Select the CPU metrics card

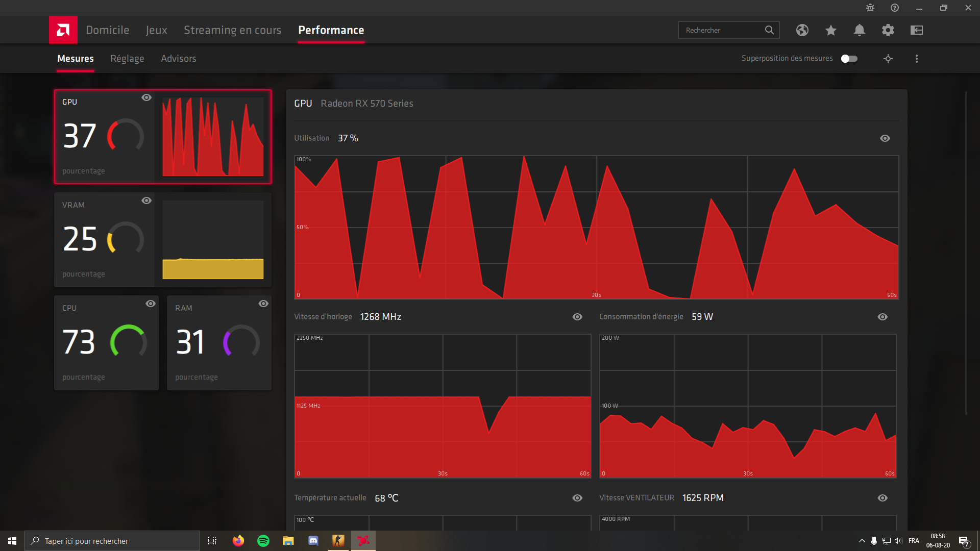click(x=106, y=343)
